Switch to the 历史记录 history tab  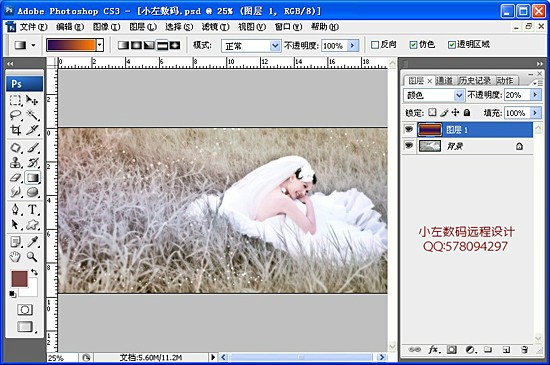tap(475, 81)
